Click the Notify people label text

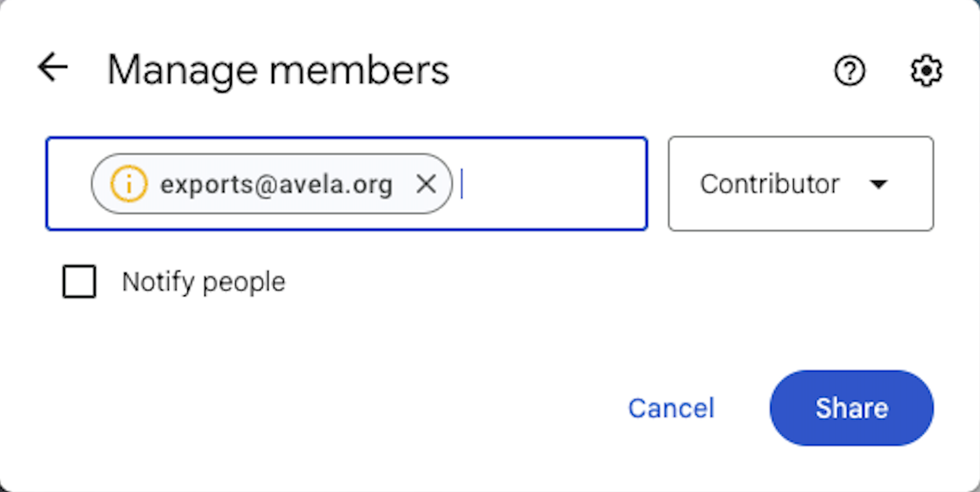[203, 281]
